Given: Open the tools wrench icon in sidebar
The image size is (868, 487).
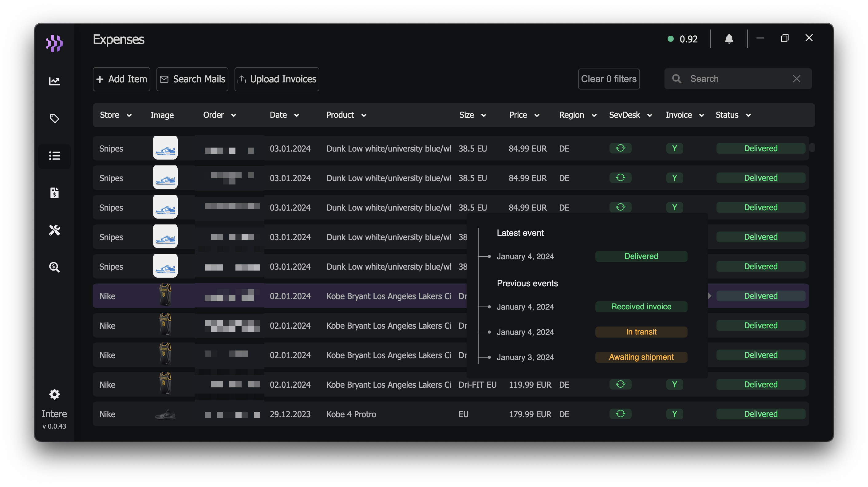Looking at the screenshot, I should tap(54, 230).
